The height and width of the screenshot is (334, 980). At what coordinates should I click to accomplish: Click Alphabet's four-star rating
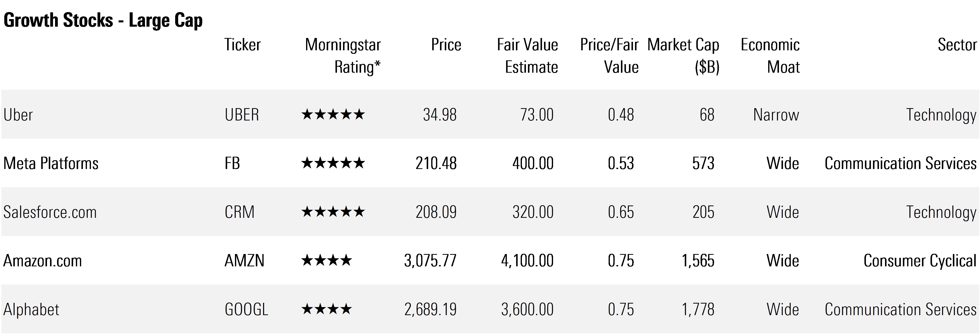326,309
